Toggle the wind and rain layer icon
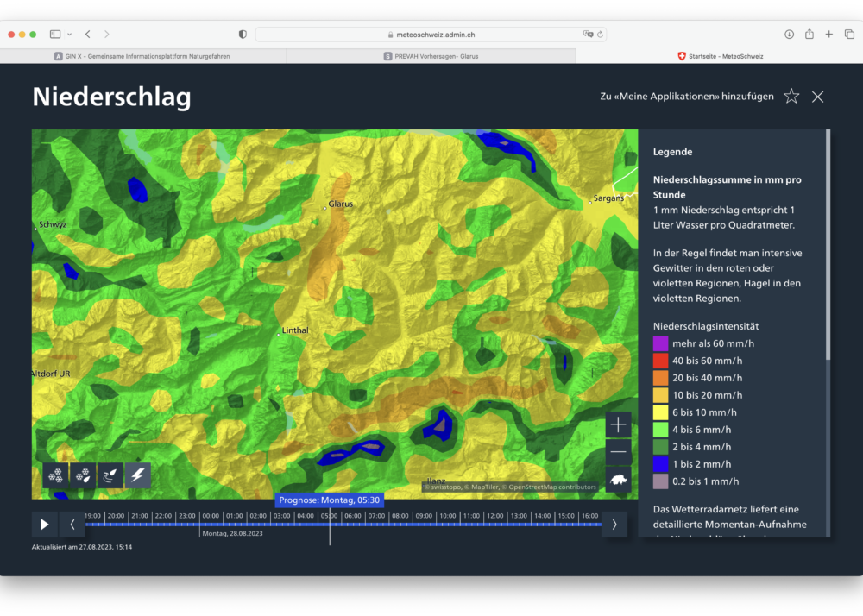Image resolution: width=863 pixels, height=616 pixels. click(110, 475)
